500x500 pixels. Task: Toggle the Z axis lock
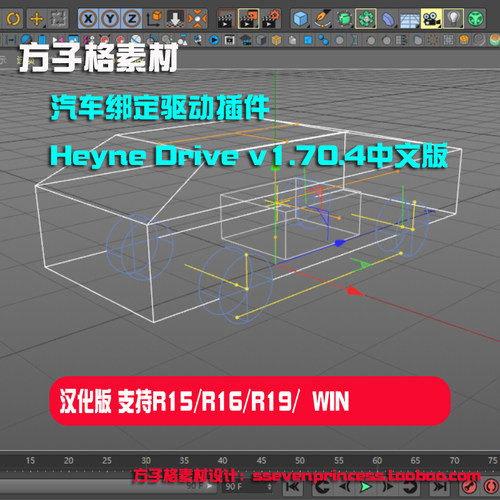point(132,19)
